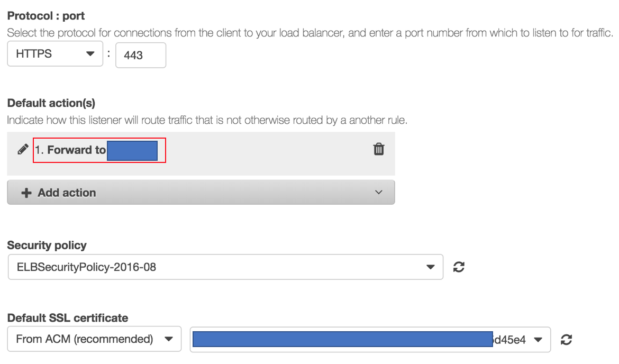Screen dimensions: 619x364
Task: Click the blue redacted target group name
Action: (132, 151)
